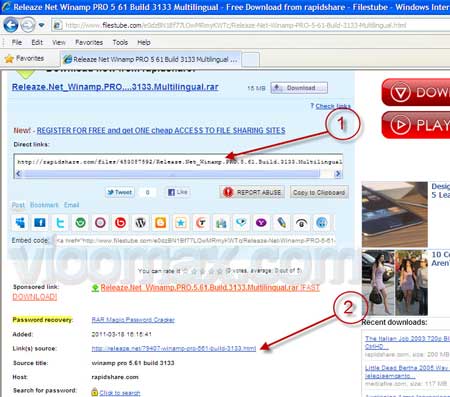Screen dimensions: 450x397
Task: Share via the green smiley icon
Action: [80, 223]
